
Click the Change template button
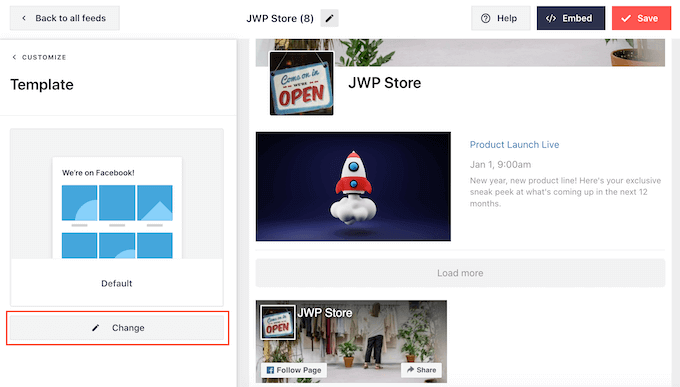117,328
